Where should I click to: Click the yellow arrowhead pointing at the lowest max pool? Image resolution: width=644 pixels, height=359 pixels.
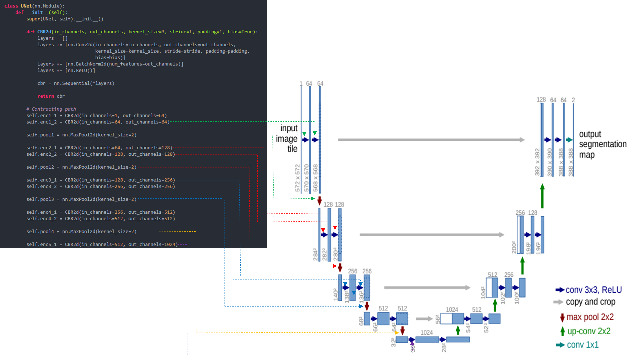[397, 332]
